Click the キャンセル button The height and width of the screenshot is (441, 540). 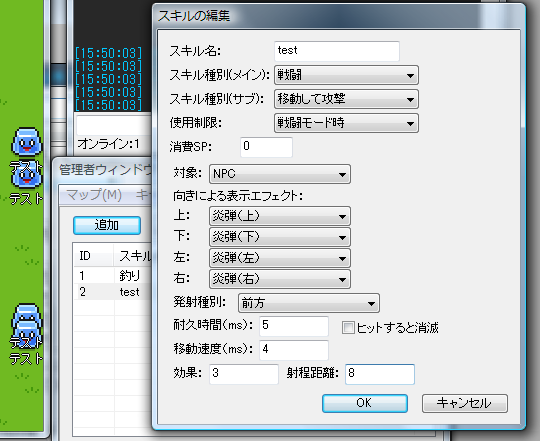(465, 403)
